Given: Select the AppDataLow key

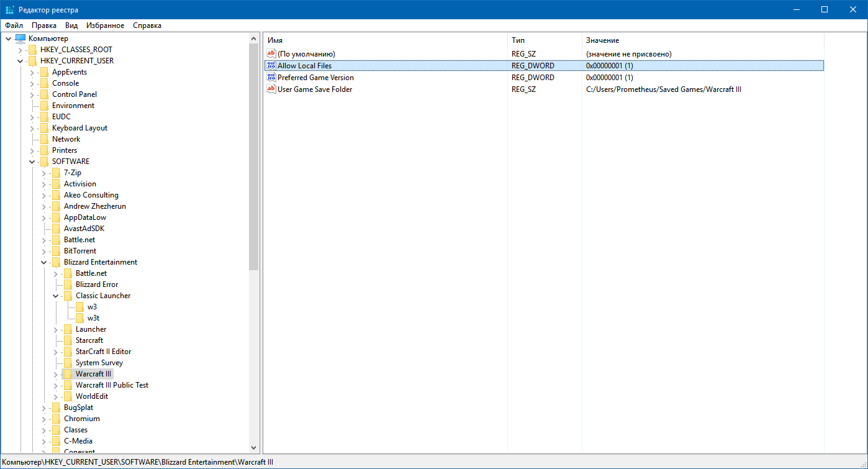Looking at the screenshot, I should (x=85, y=217).
